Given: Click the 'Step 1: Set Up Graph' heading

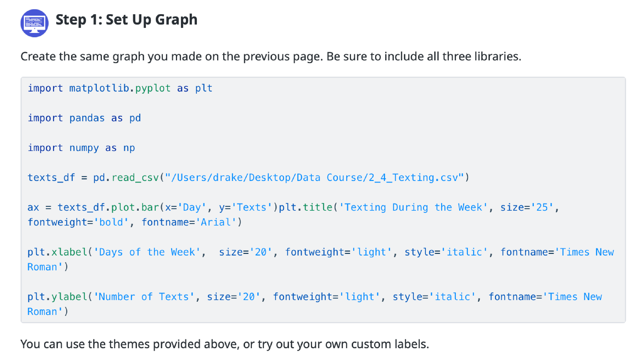Looking at the screenshot, I should coord(126,20).
